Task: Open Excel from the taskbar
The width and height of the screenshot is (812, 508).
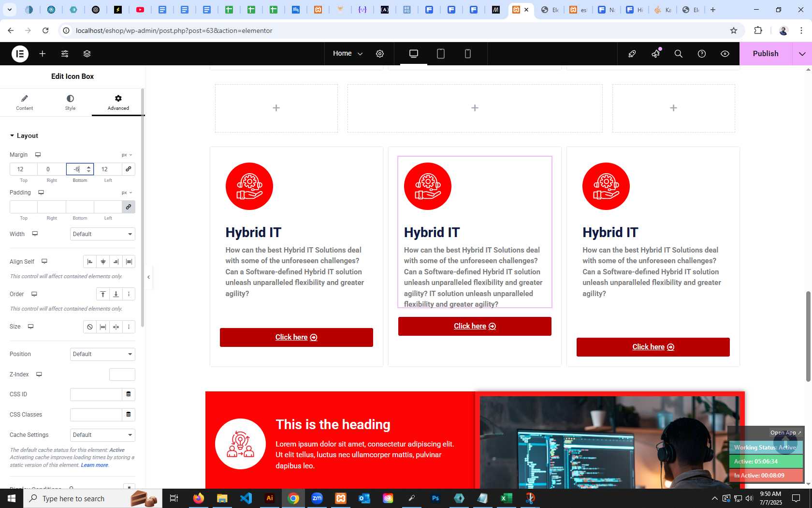Action: pyautogui.click(x=506, y=498)
